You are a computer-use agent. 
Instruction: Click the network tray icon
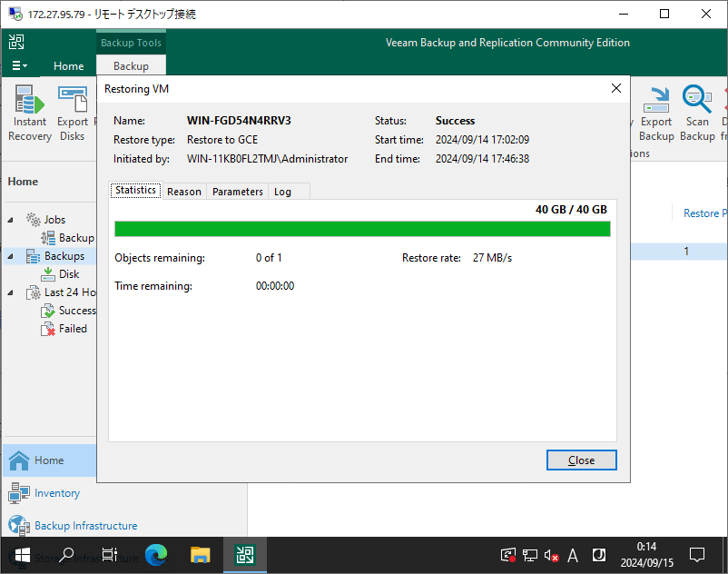pyautogui.click(x=530, y=555)
